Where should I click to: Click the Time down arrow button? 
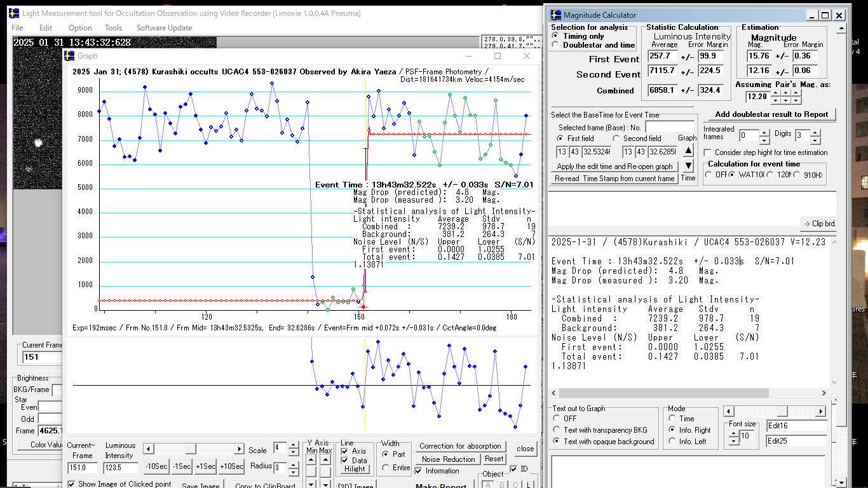click(x=688, y=166)
